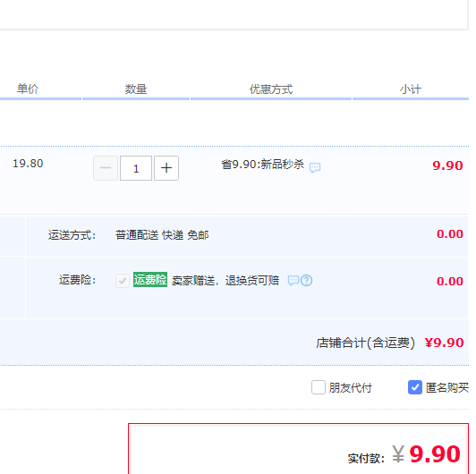The image size is (476, 474).
Task: Select the 优惠方式 column header
Action: tap(271, 89)
